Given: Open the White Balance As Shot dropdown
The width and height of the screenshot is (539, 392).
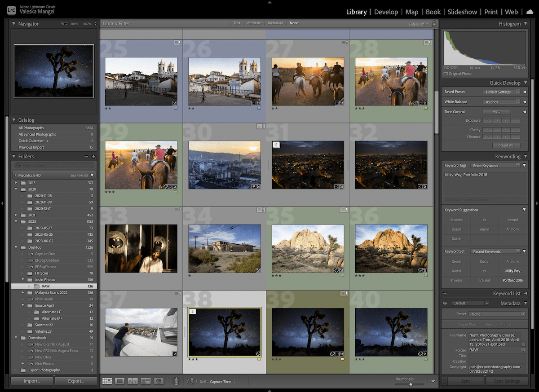Looking at the screenshot, I should point(501,101).
